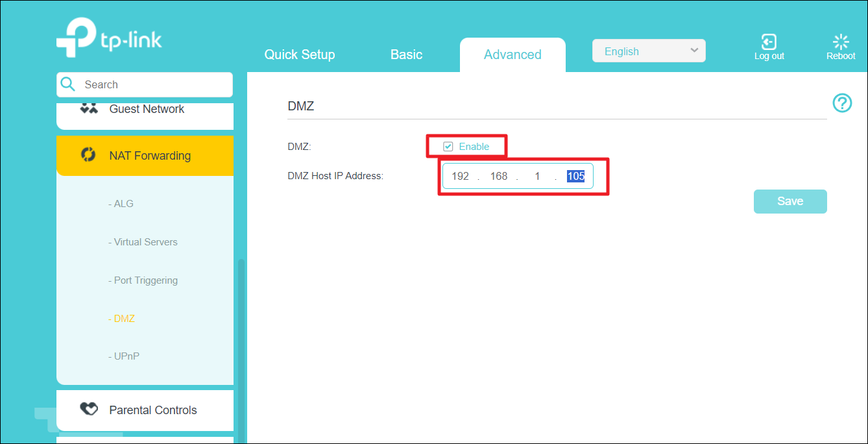Click the second IP octet field 168
This screenshot has height=444, width=868.
(x=499, y=176)
